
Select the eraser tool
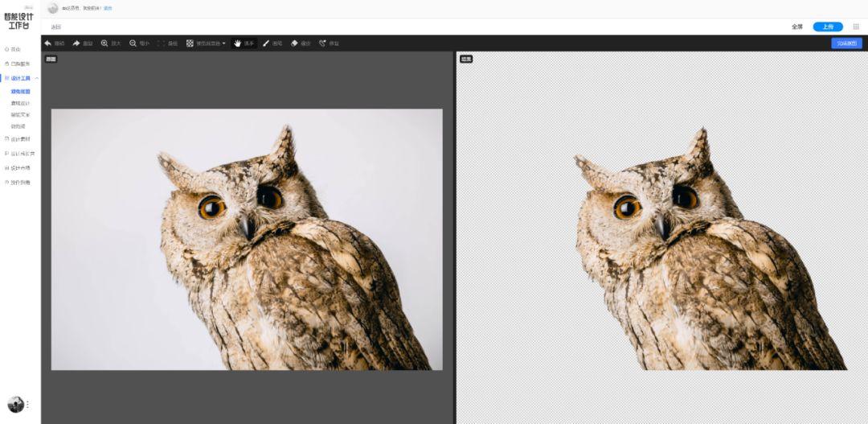tap(301, 43)
